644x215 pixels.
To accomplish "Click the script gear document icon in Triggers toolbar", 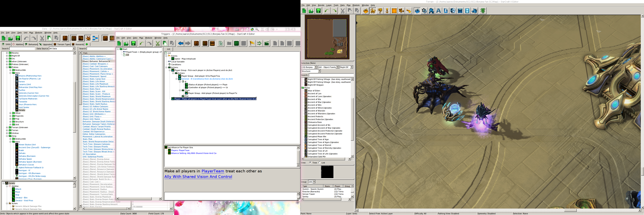I will tap(221, 44).
